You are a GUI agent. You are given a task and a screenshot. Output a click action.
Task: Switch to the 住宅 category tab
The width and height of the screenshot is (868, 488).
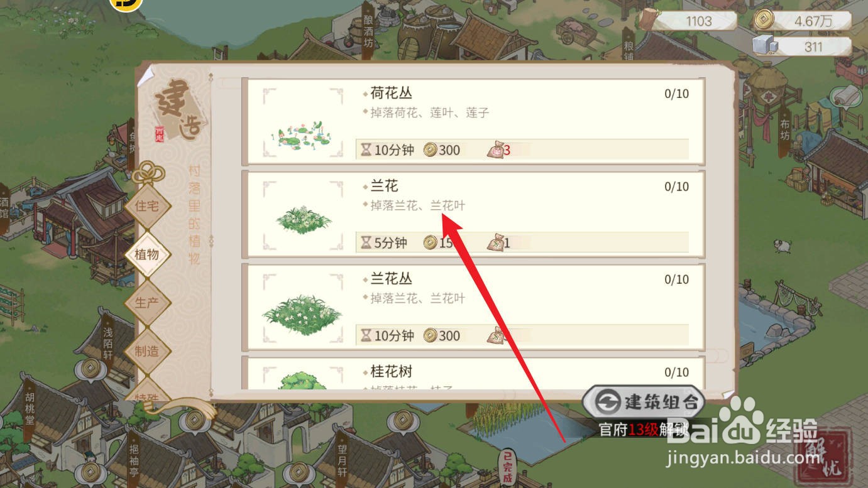click(146, 205)
